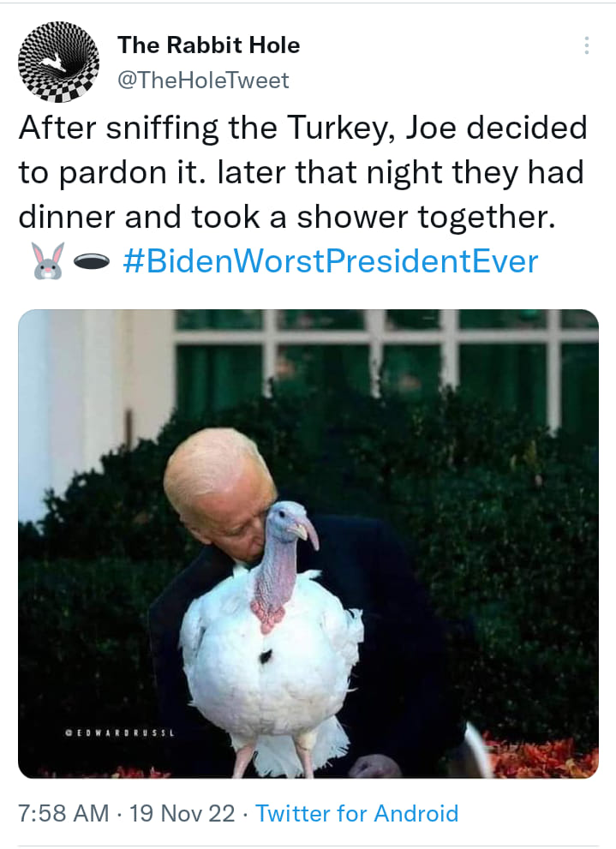This screenshot has width=616, height=849.
Task: Follow the Twitter for Android link
Action: pyautogui.click(x=356, y=813)
